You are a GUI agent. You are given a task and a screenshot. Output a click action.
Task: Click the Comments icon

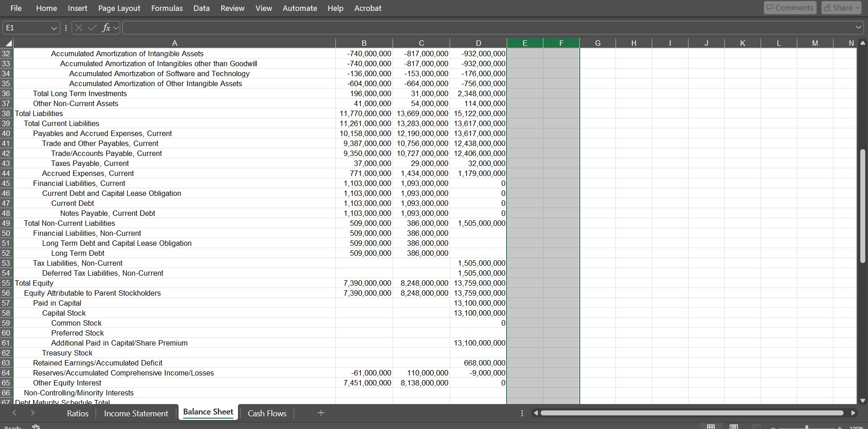[789, 7]
